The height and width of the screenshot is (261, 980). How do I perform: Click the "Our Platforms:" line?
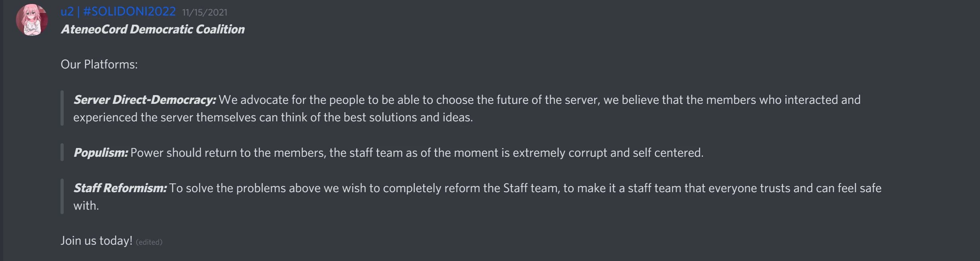click(x=99, y=64)
